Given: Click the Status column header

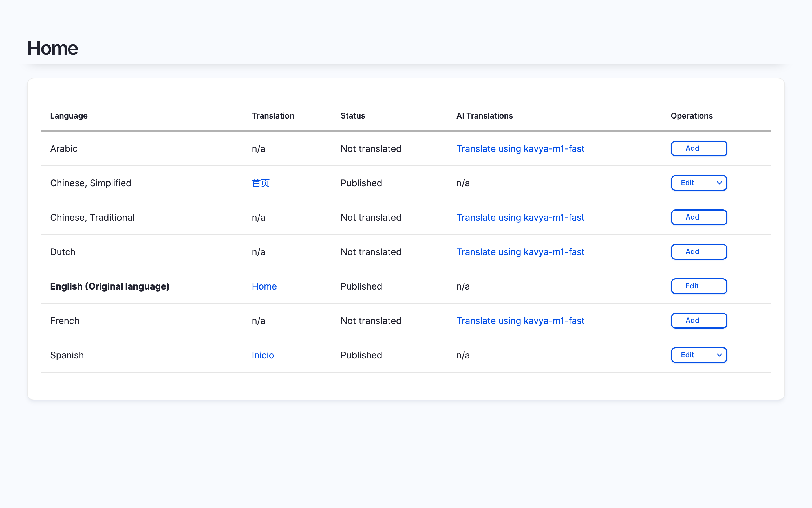Looking at the screenshot, I should [x=353, y=116].
